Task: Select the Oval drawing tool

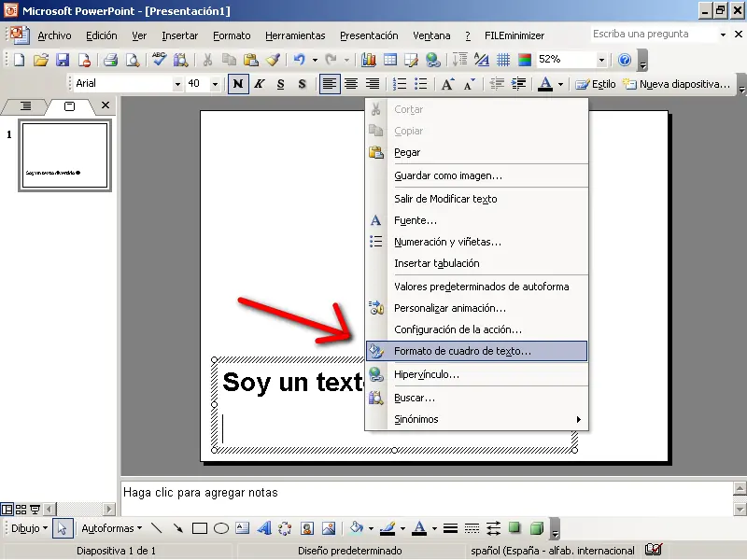Action: [x=221, y=528]
